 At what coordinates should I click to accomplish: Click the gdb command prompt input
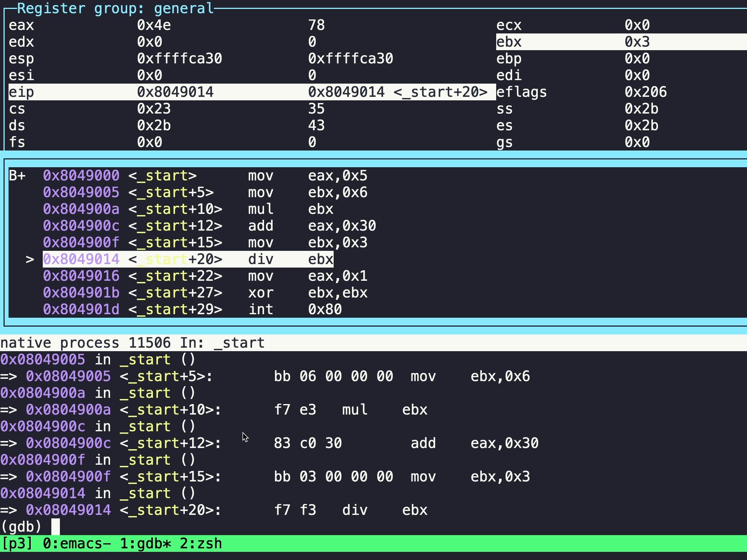tap(56, 527)
